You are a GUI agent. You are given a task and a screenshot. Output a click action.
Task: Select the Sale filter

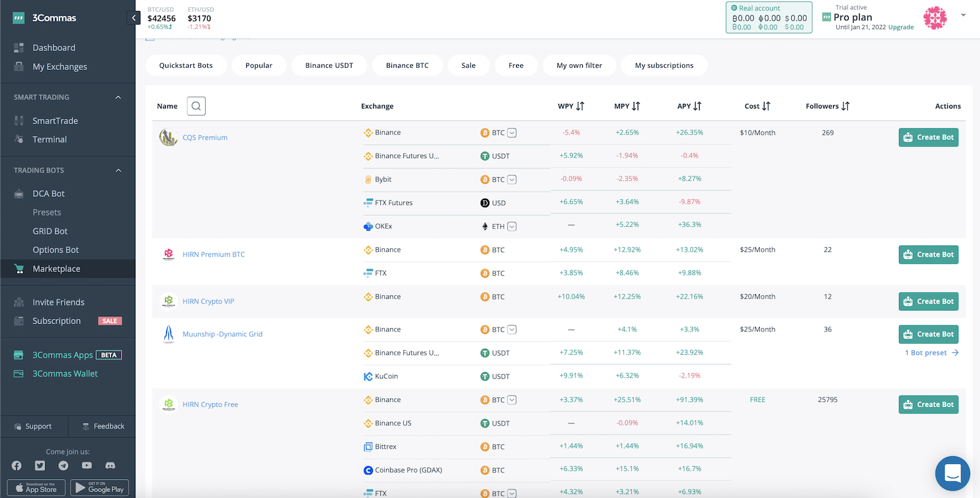(x=468, y=65)
